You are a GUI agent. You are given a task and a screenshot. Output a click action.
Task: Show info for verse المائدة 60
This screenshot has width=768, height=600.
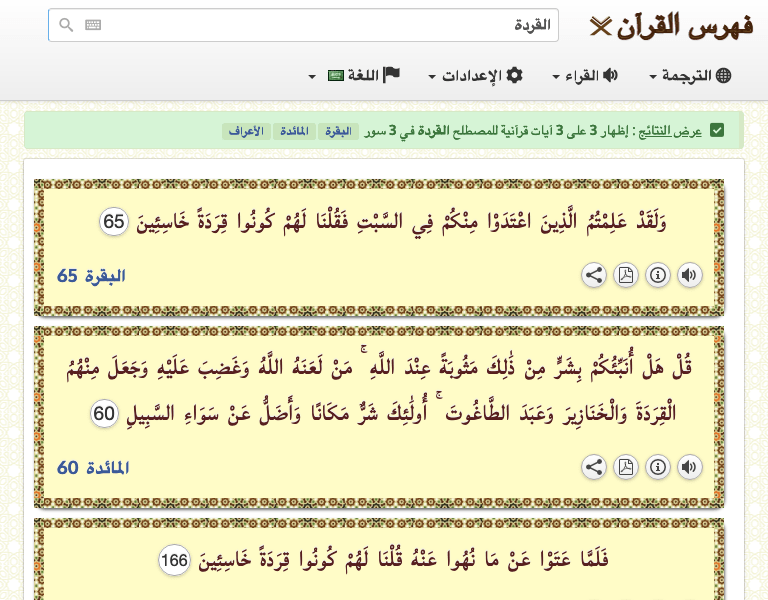pyautogui.click(x=657, y=467)
